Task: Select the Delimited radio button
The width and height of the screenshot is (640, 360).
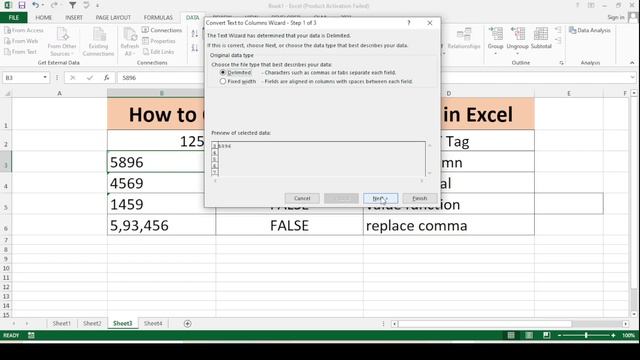Action: click(x=223, y=72)
